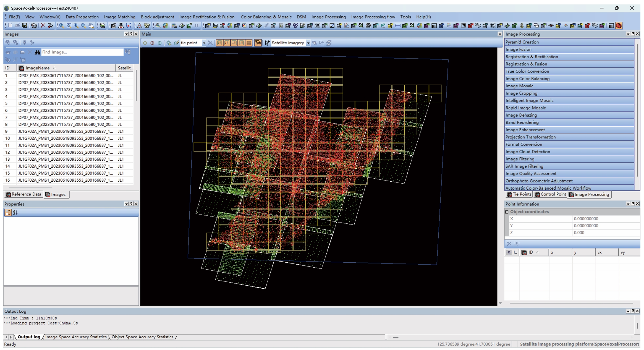Toggle alphabetical sort in the Properties panel
The width and height of the screenshot is (644, 350).
pyautogui.click(x=15, y=212)
